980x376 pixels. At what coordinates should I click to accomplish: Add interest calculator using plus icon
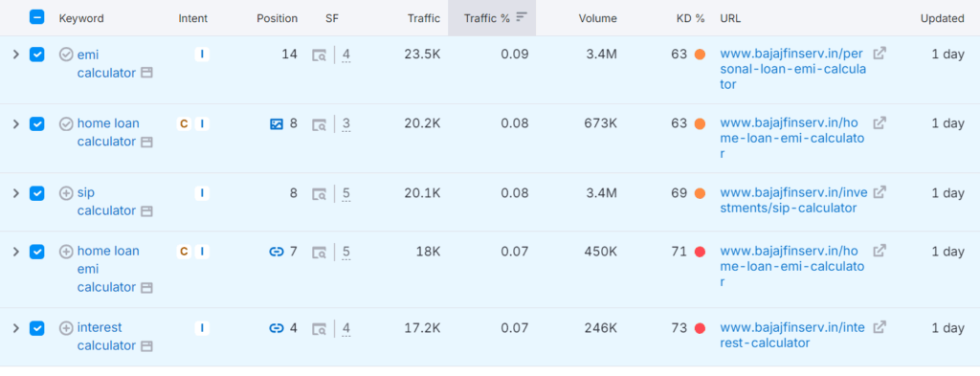pos(66,328)
